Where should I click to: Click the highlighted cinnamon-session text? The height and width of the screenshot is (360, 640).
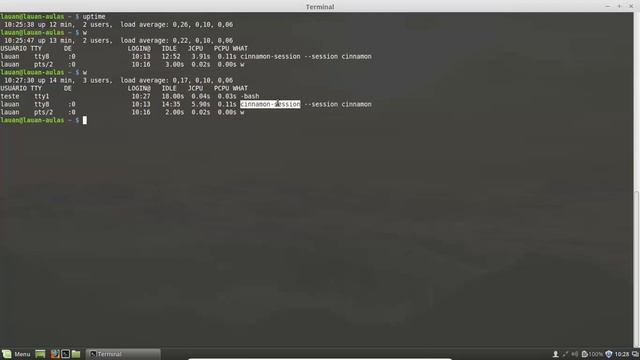[270, 104]
